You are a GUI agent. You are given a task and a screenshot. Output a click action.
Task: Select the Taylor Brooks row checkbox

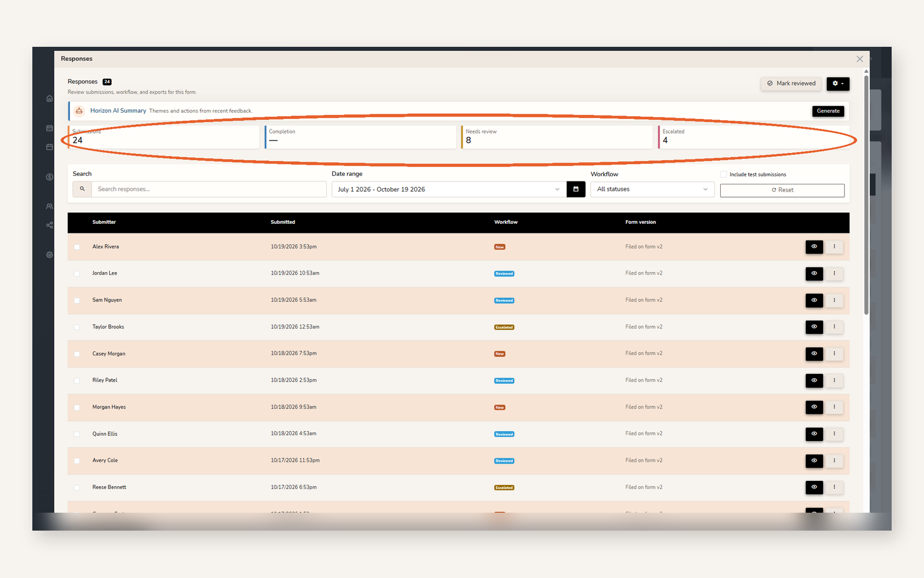77,327
